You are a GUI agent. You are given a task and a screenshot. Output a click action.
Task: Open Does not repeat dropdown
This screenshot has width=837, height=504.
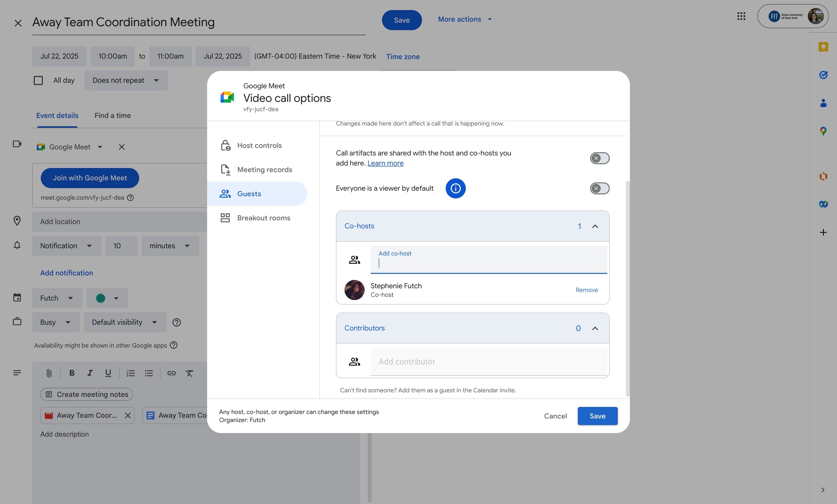(126, 80)
